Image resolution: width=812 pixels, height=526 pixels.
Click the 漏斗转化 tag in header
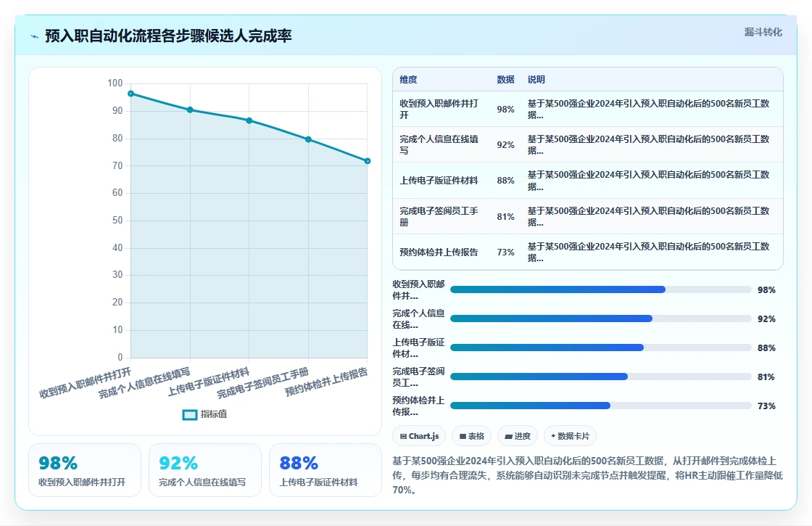(763, 32)
